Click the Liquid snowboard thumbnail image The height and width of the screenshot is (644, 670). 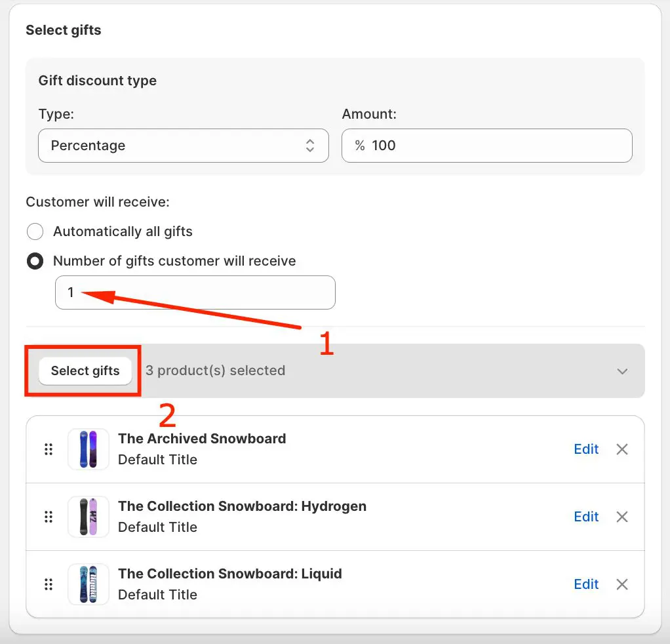click(89, 584)
